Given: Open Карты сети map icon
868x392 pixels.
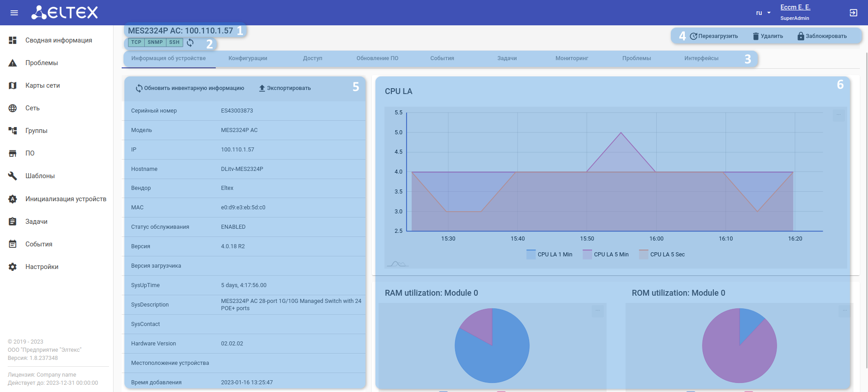Looking at the screenshot, I should click(13, 85).
